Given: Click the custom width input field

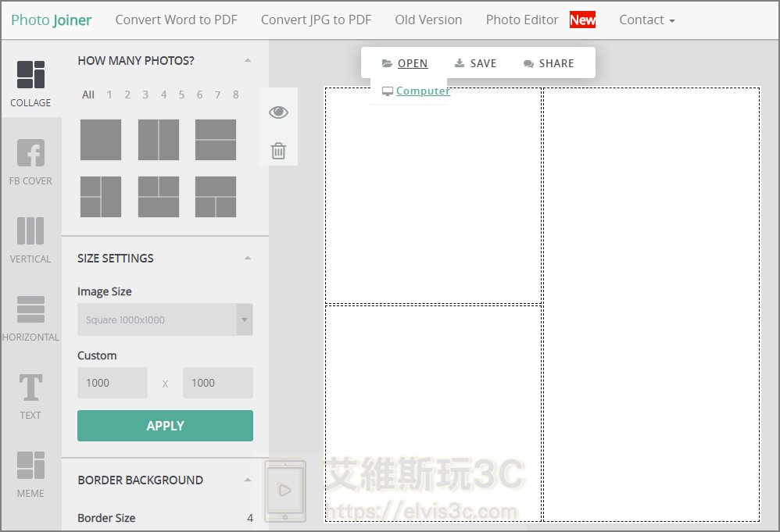Looking at the screenshot, I should tap(112, 383).
